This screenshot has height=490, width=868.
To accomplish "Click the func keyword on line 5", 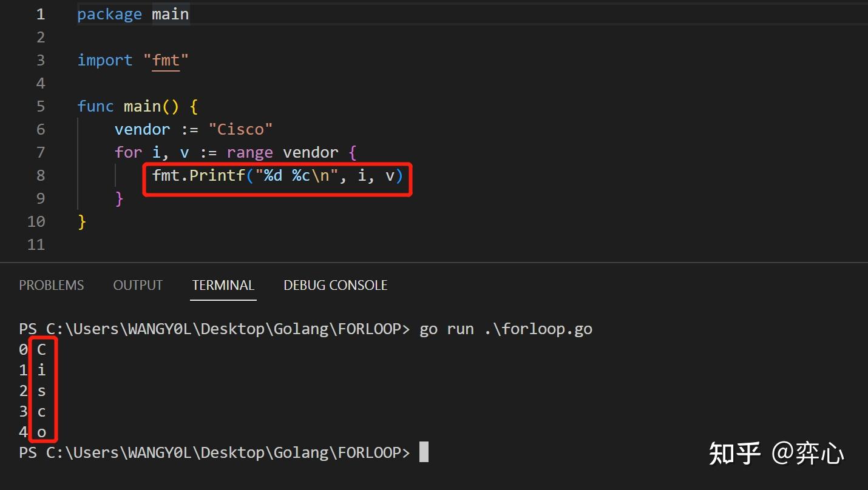I will coord(95,106).
